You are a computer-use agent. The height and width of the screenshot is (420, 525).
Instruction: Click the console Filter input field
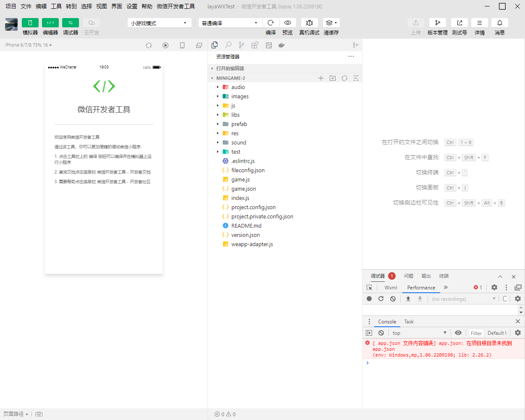(476, 333)
